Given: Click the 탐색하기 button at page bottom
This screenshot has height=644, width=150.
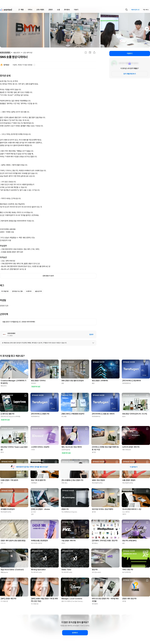Looking at the screenshot, I should coord(75,633).
